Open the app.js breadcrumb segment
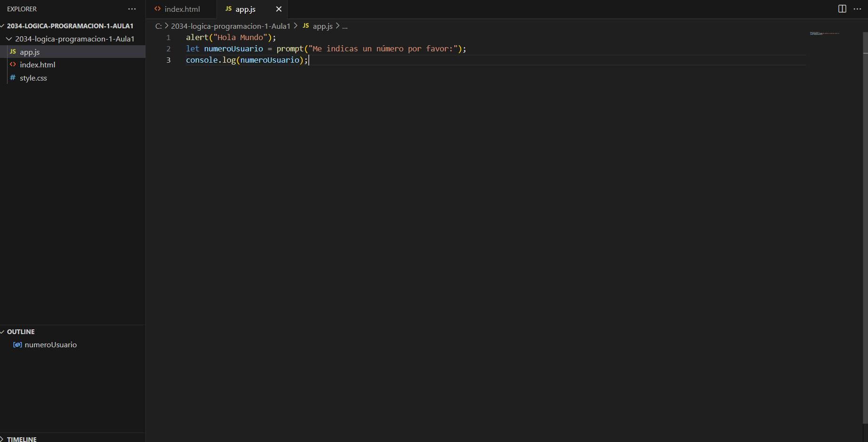868x442 pixels. [x=318, y=26]
